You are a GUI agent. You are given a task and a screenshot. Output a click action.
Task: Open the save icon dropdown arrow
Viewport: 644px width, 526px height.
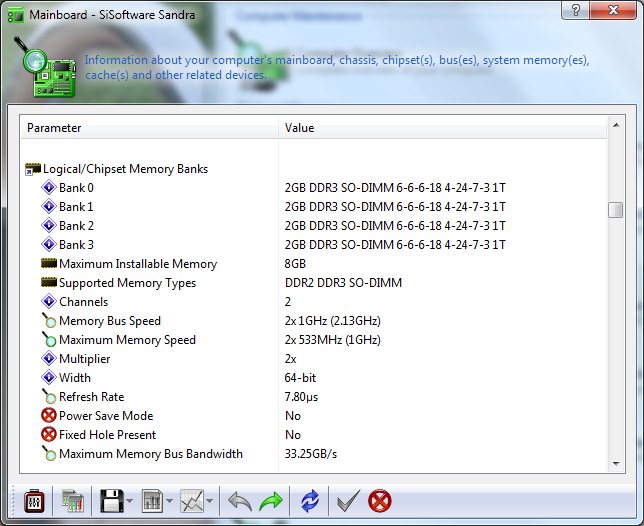127,502
